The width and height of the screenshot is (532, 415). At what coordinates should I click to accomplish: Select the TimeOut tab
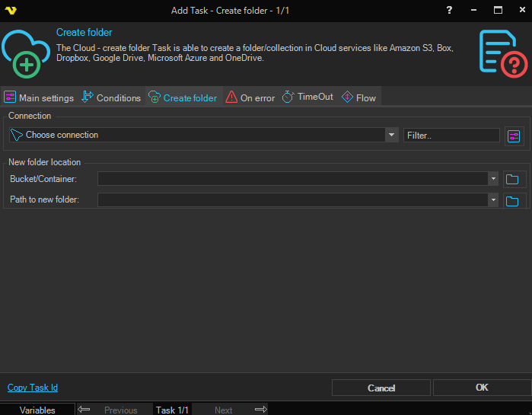pos(307,97)
